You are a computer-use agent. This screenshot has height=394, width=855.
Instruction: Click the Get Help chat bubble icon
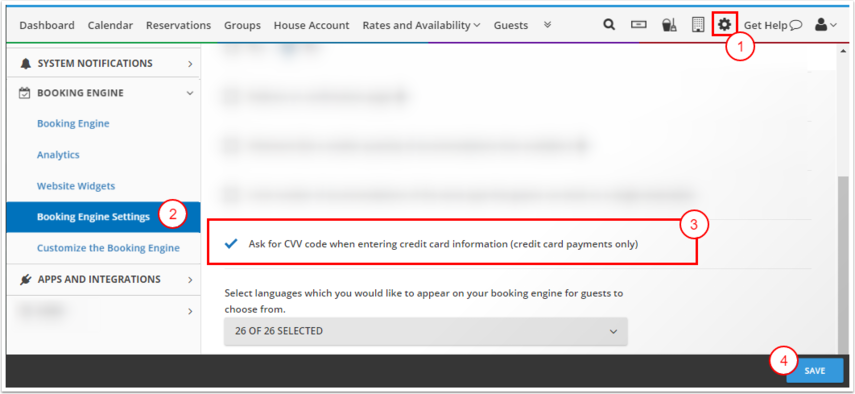796,25
